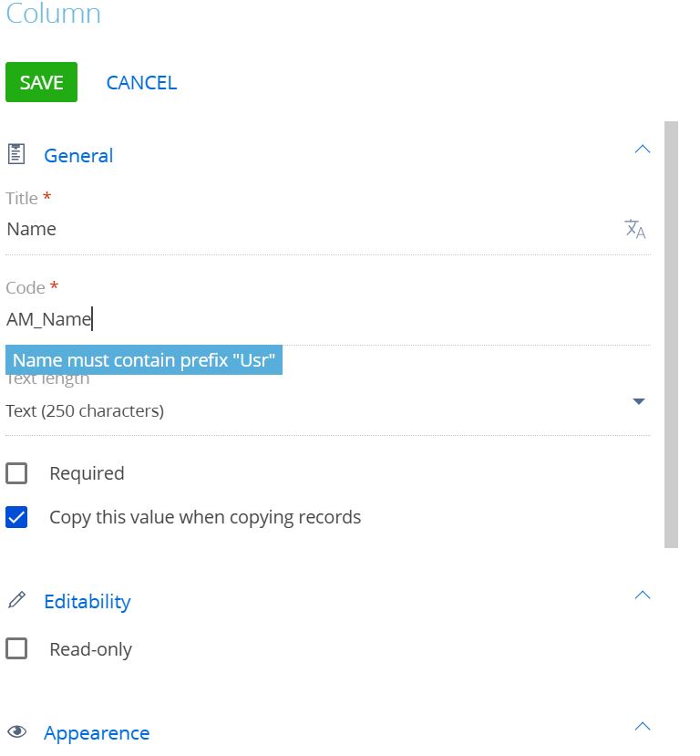Click the SAVE button
700x756 pixels.
(x=41, y=82)
